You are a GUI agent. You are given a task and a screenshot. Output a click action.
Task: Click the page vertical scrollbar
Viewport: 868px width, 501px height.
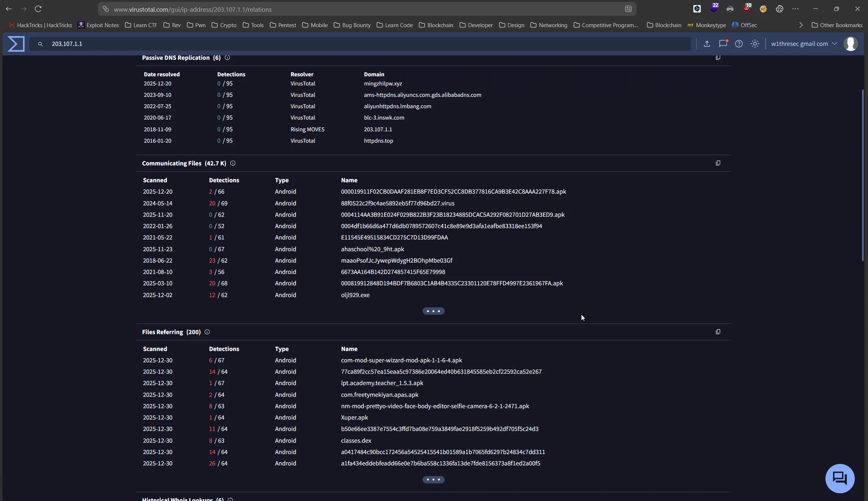[x=862, y=175]
